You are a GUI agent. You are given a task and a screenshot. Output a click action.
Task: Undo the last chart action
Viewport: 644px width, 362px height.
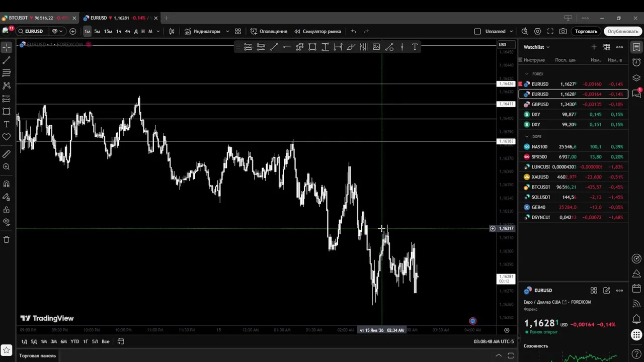354,31
